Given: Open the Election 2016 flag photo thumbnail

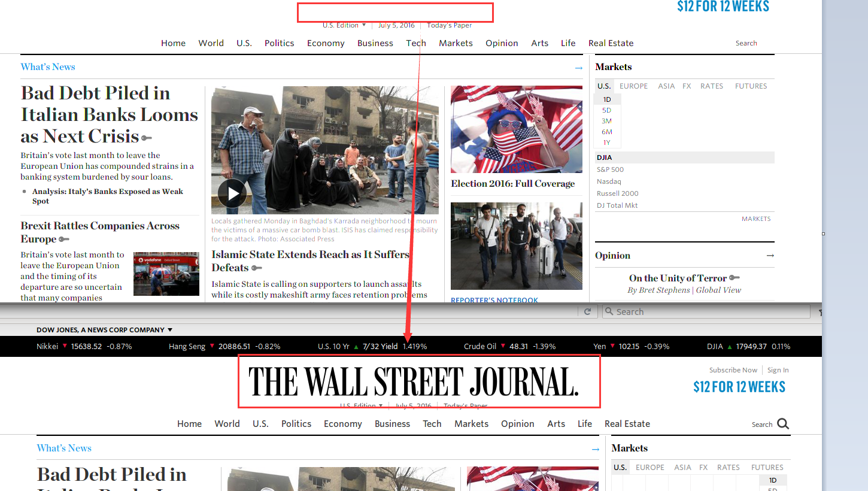Looking at the screenshot, I should 516,129.
